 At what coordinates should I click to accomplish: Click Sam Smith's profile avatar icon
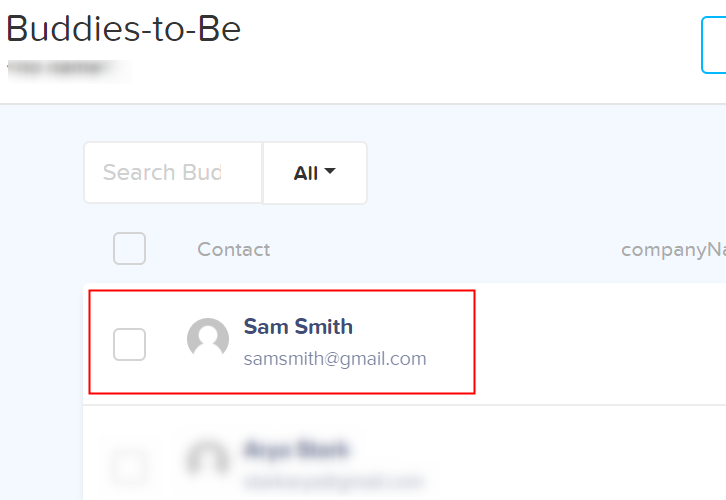[x=208, y=340]
